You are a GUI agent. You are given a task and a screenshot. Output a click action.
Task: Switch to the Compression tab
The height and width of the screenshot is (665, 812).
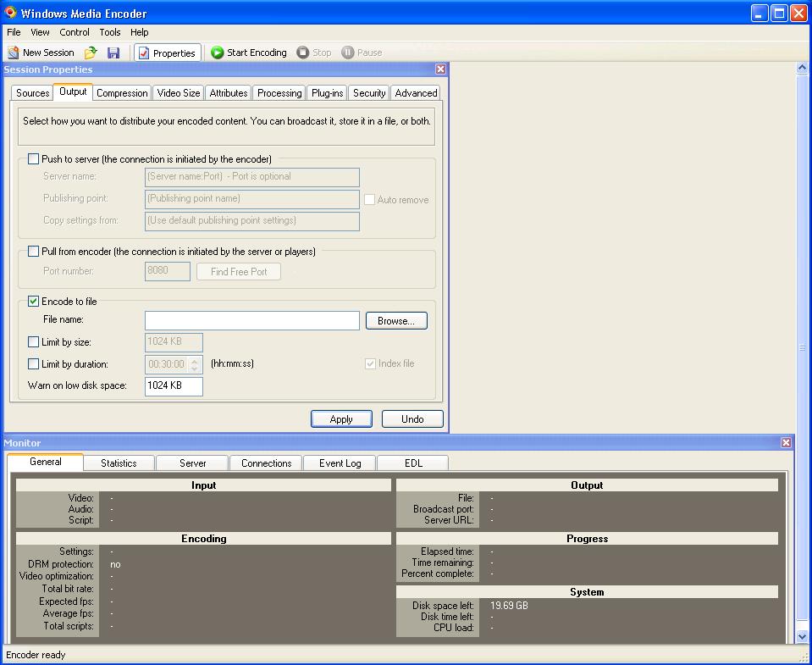pyautogui.click(x=122, y=92)
